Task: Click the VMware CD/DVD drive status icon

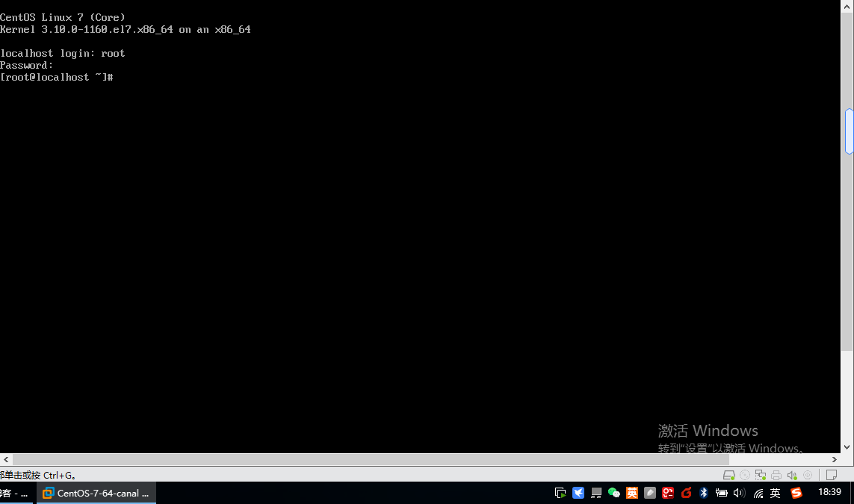Action: tap(744, 475)
